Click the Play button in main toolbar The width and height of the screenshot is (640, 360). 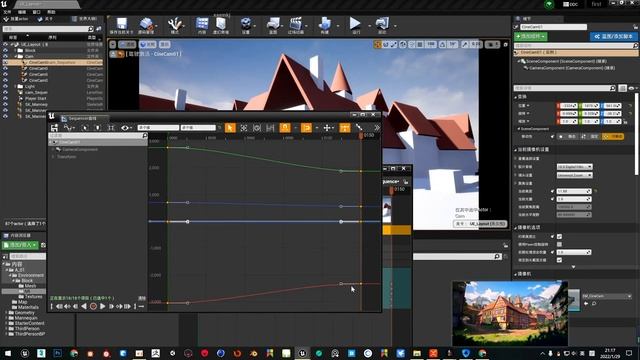coord(355,24)
